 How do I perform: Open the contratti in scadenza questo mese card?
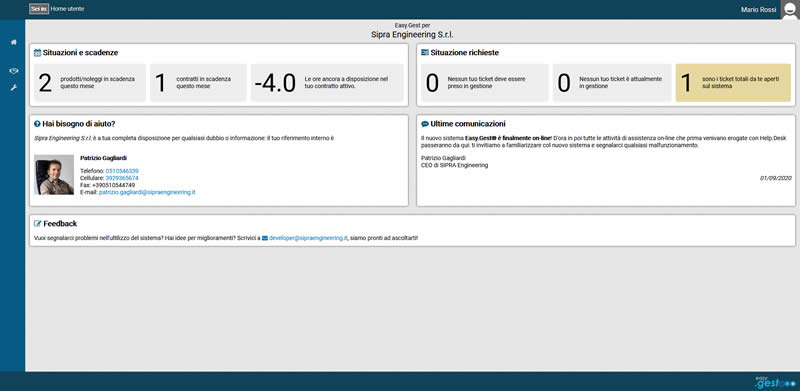198,83
